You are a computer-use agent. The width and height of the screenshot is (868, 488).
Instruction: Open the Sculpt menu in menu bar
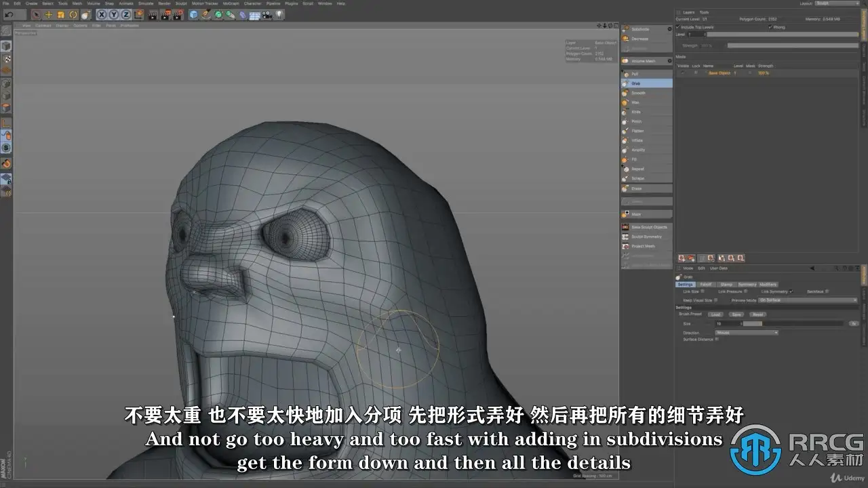[181, 3]
